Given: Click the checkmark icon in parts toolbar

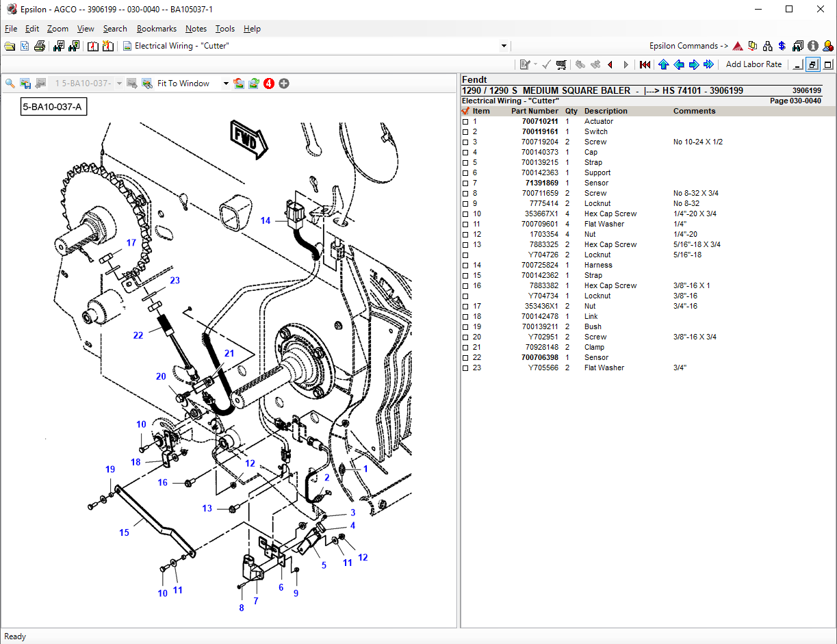Looking at the screenshot, I should tap(546, 64).
